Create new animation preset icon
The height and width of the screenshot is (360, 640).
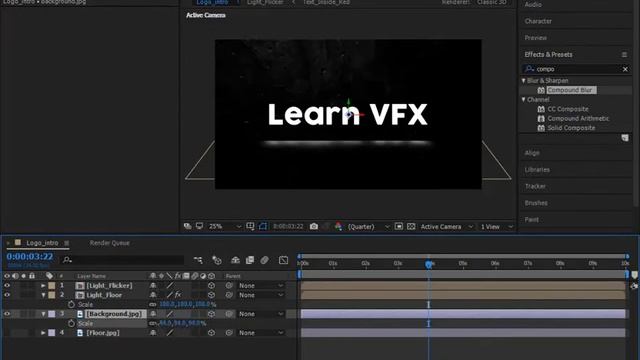[x=624, y=138]
